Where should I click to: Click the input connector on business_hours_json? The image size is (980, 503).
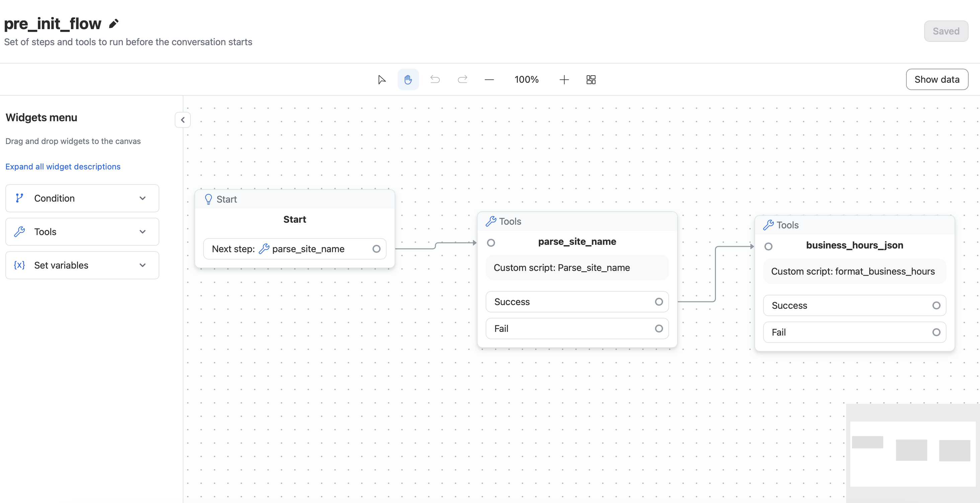coord(768,247)
